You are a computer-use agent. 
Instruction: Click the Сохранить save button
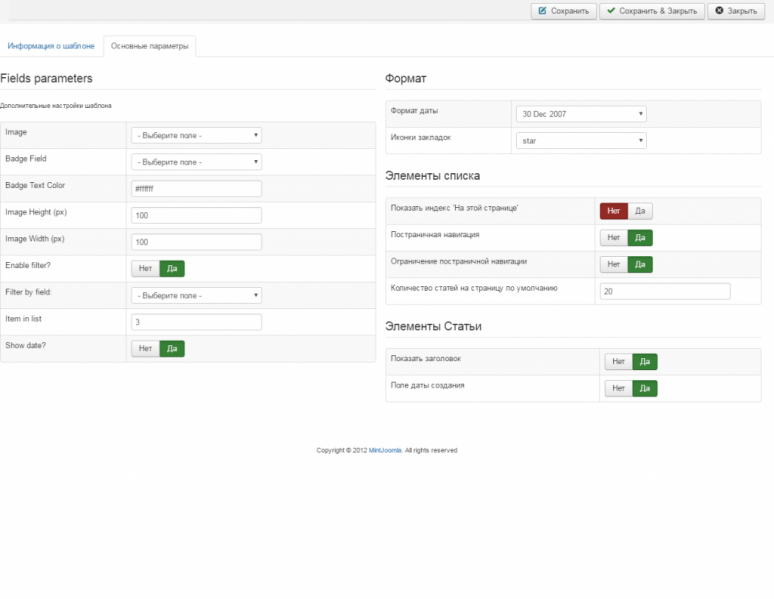click(563, 11)
